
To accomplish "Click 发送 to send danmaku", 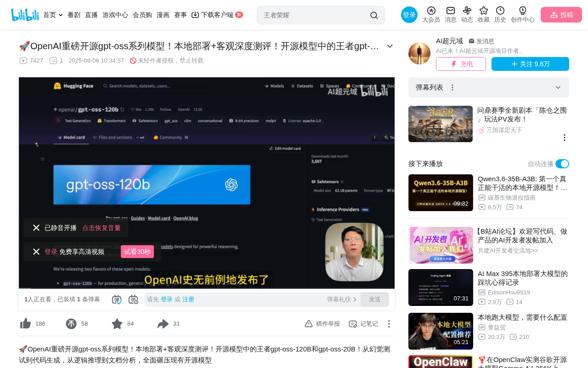I will click(x=375, y=299).
